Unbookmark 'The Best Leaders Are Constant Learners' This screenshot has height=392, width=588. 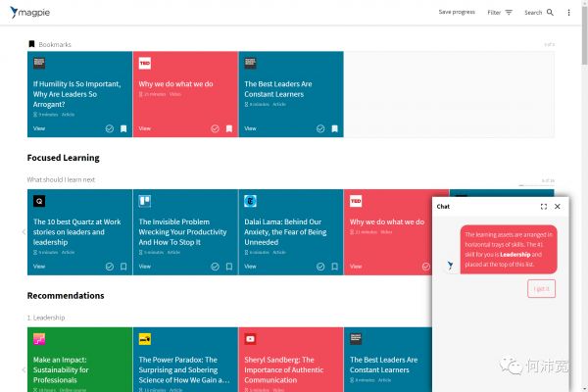[x=334, y=128]
